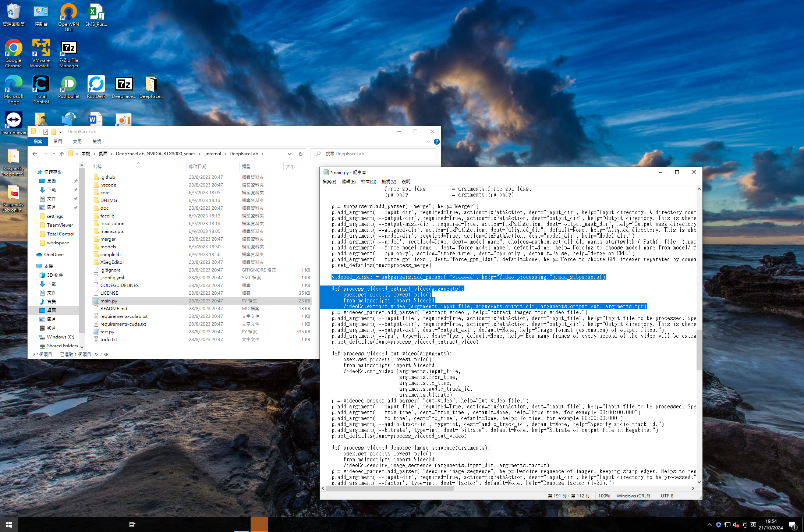Click 100% zoom in Notepad status bar
Screen dimensions: 804x532
[604, 496]
